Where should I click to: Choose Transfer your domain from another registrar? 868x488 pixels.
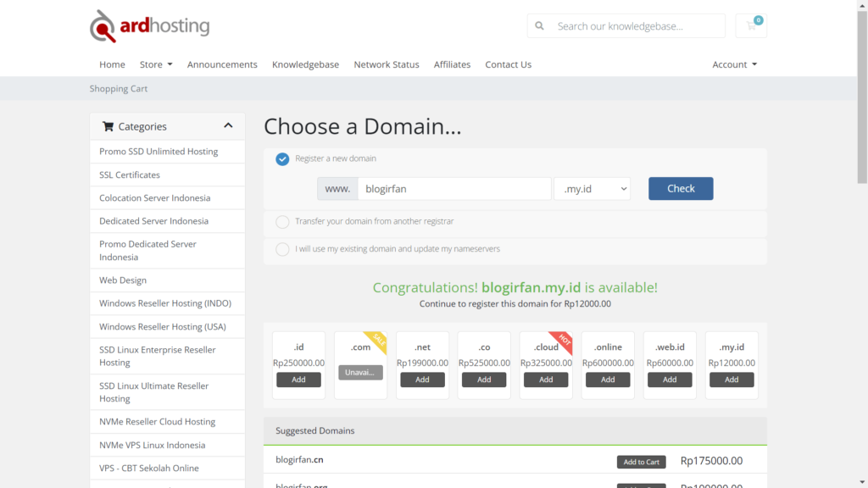coord(281,221)
